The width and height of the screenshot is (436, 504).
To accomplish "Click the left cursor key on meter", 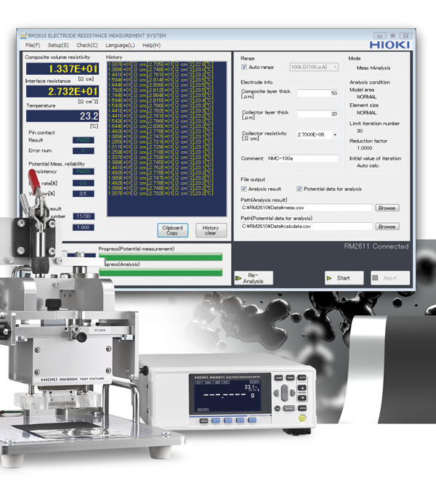I will pyautogui.click(x=277, y=393).
